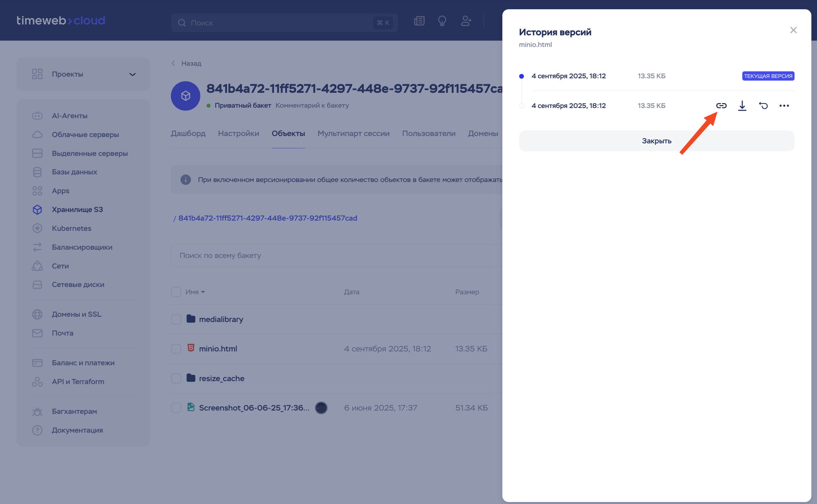Viewport: 817px width, 504px height.
Task: Open Базы данных section
Action: (74, 172)
